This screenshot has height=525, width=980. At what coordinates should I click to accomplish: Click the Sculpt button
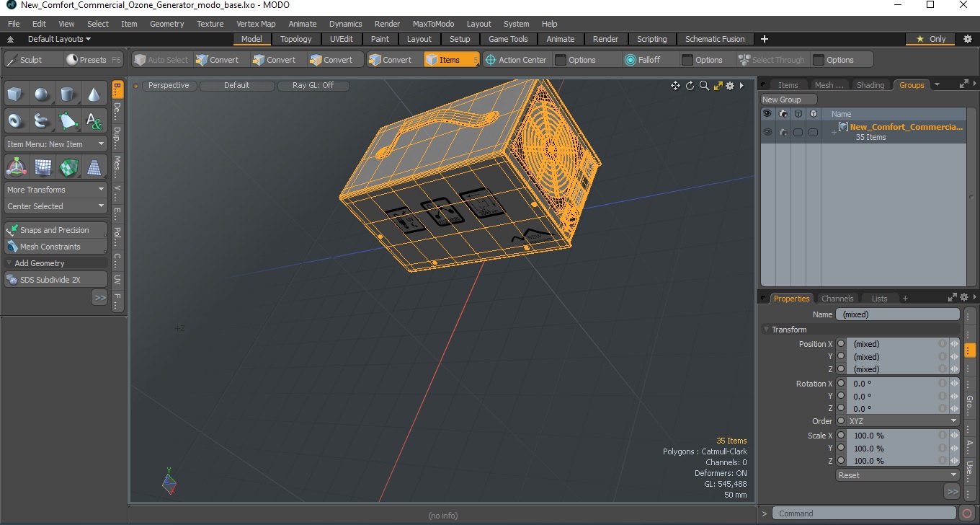click(x=32, y=60)
